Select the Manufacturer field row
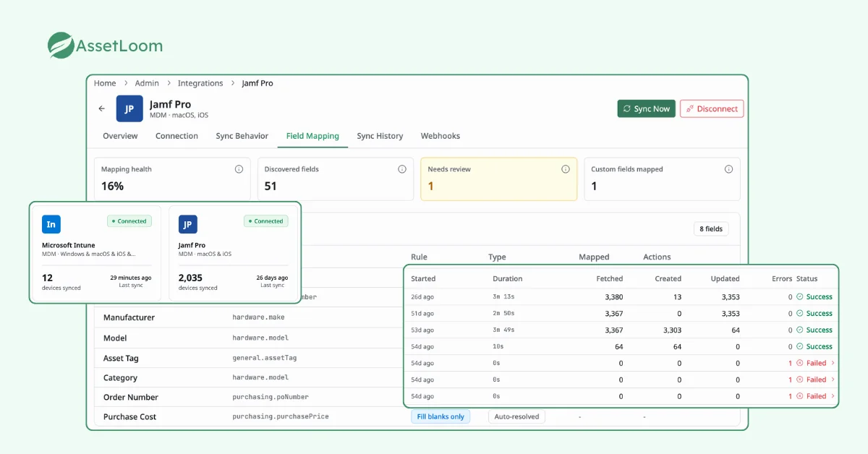Image resolution: width=868 pixels, height=454 pixels. (247, 317)
